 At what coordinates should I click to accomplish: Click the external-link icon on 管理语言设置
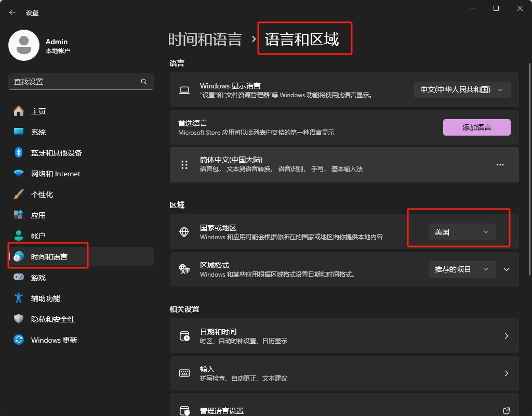coord(506,411)
